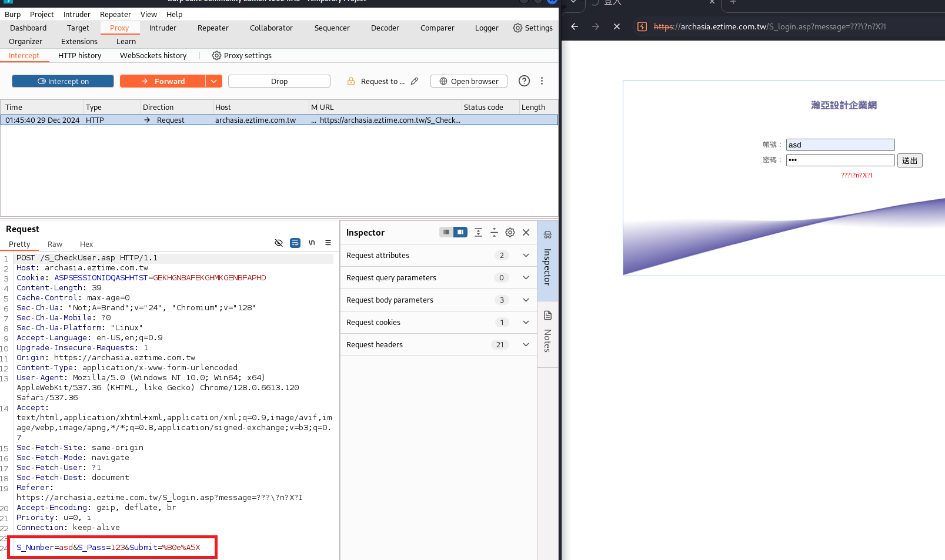Set Inspector to side-by-side layout view
945x560 pixels.
460,232
